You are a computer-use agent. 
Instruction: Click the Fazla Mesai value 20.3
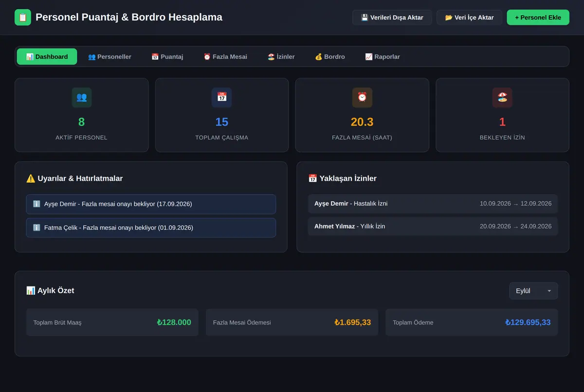click(x=362, y=122)
